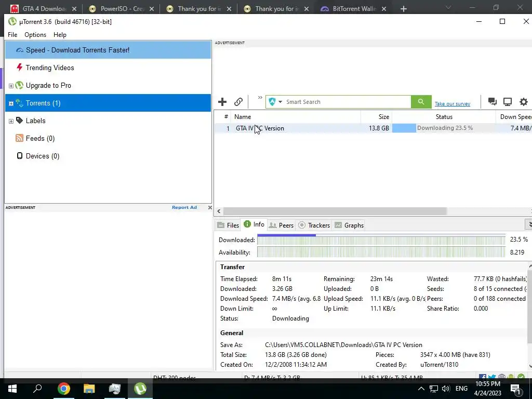Viewport: 532px width, 399px height.
Task: Click into the Smart Search input field
Action: coord(347,102)
